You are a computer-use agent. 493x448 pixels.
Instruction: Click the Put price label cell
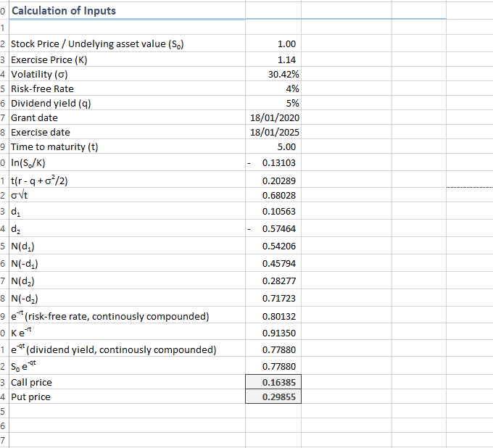pyautogui.click(x=128, y=397)
